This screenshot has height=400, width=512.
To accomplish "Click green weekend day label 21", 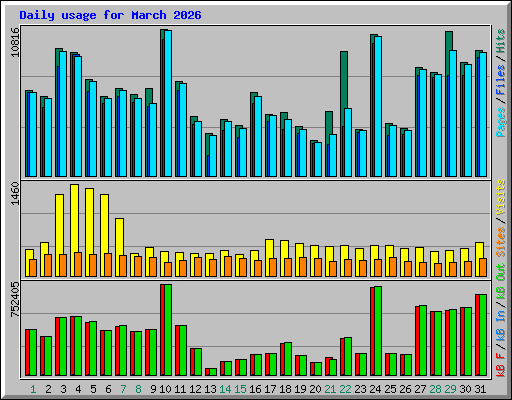I will click(x=330, y=389).
